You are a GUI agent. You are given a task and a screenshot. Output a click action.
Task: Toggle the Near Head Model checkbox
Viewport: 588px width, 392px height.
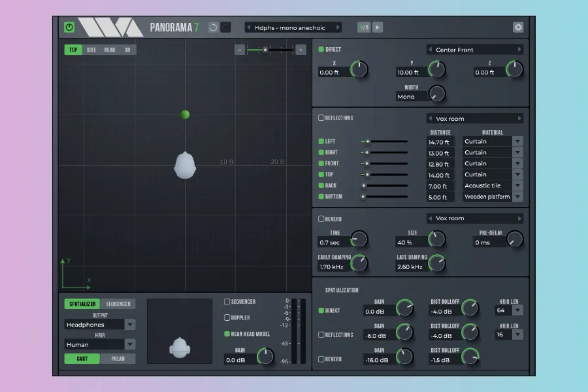pos(227,334)
